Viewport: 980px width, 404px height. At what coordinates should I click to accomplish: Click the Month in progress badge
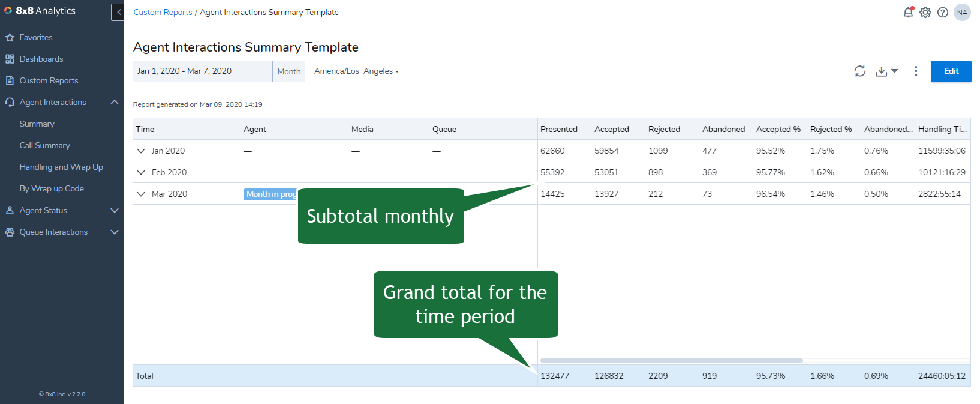[x=270, y=194]
